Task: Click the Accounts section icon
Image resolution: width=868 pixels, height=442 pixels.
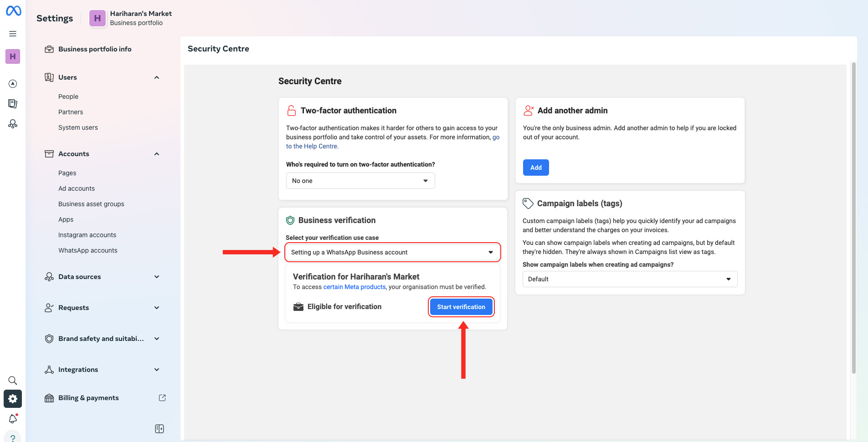Action: 49,154
